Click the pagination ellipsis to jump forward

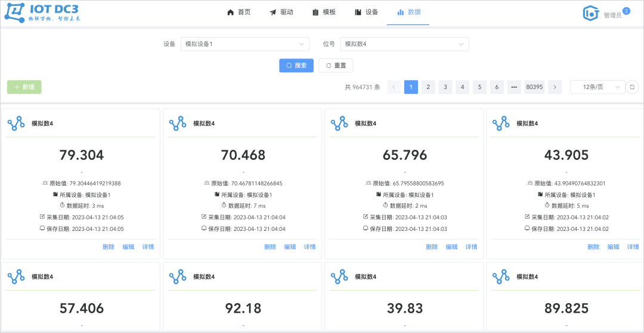(514, 87)
